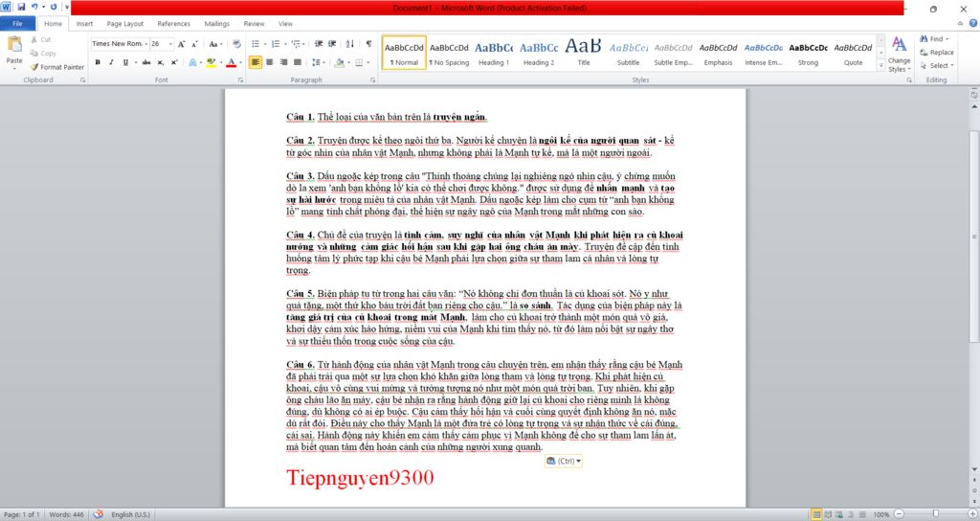Click the Redo icon in quick access toolbar
Viewport: 980px width, 521px height.
(x=54, y=7)
